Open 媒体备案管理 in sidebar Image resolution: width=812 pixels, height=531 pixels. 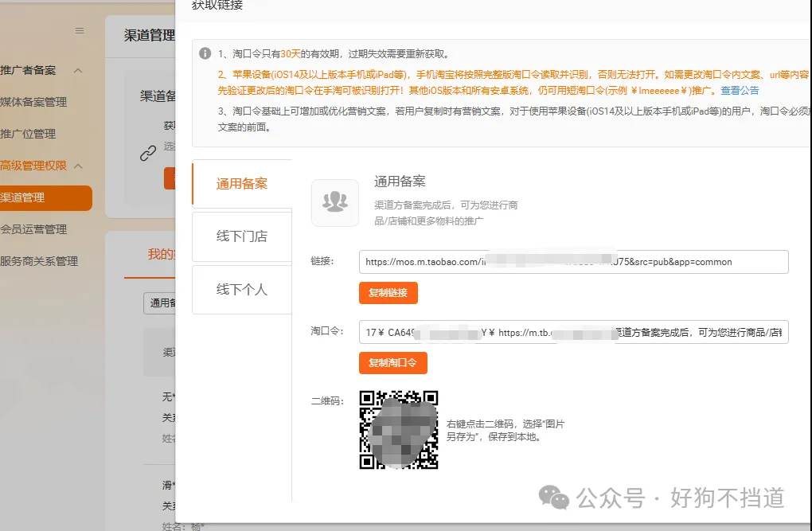[x=33, y=102]
